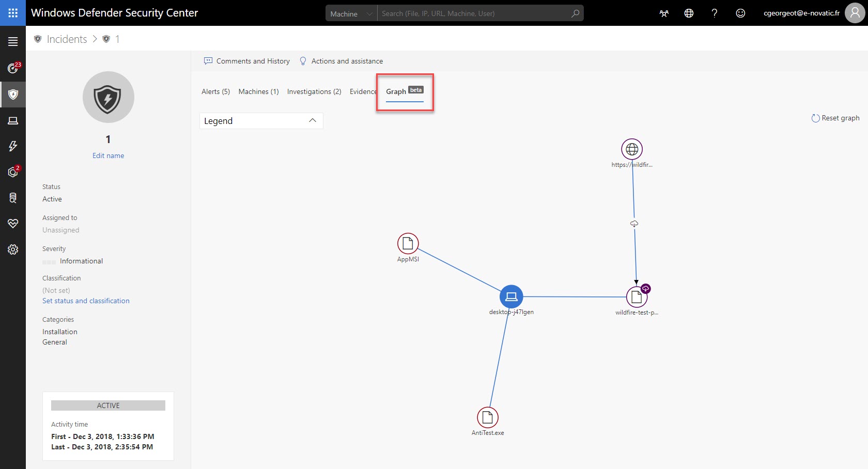This screenshot has width=868, height=469.
Task: Open Machines list laptop icon
Action: coord(13,120)
